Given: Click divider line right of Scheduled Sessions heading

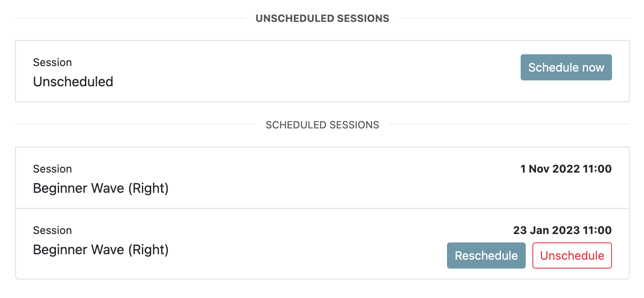Looking at the screenshot, I should click(509, 125).
